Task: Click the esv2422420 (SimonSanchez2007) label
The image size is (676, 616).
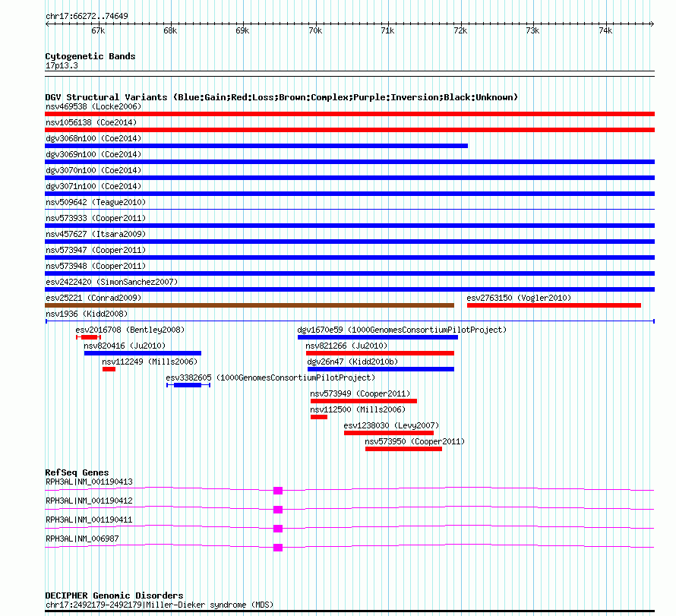Action: coord(112,282)
